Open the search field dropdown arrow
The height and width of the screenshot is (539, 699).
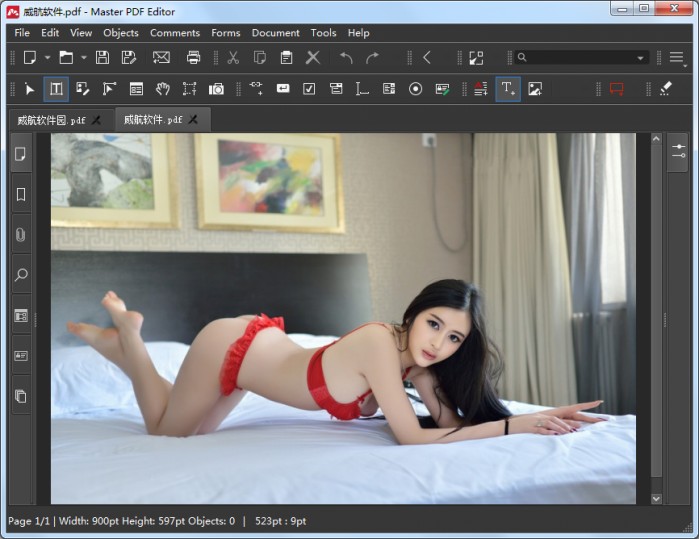click(641, 58)
